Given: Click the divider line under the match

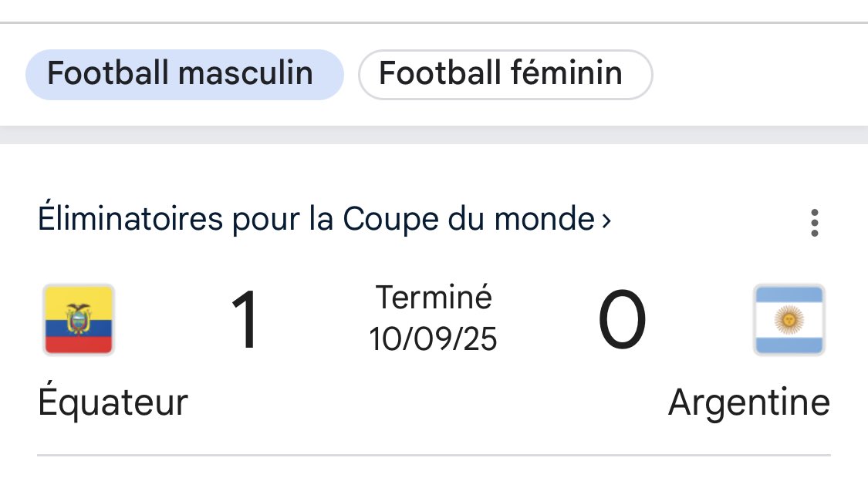Looking at the screenshot, I should pos(434,455).
